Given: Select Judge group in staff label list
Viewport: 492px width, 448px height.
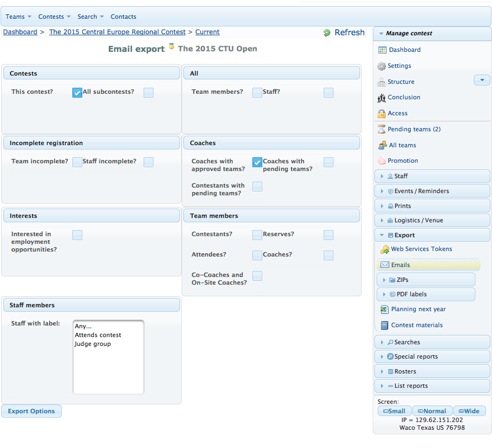Looking at the screenshot, I should point(93,344).
